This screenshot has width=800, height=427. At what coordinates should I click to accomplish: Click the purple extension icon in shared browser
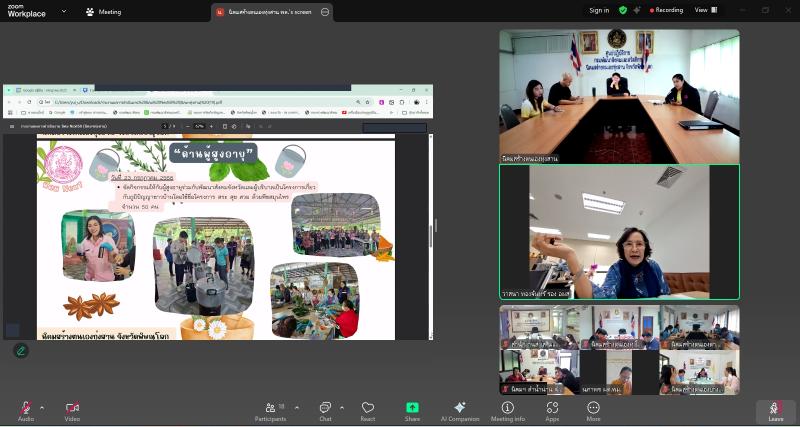pyautogui.click(x=381, y=102)
